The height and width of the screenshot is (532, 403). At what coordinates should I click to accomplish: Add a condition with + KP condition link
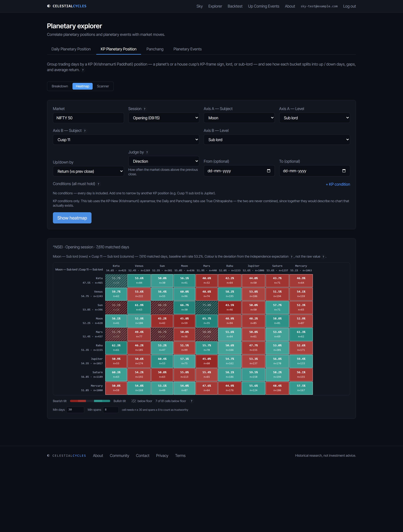[338, 184]
